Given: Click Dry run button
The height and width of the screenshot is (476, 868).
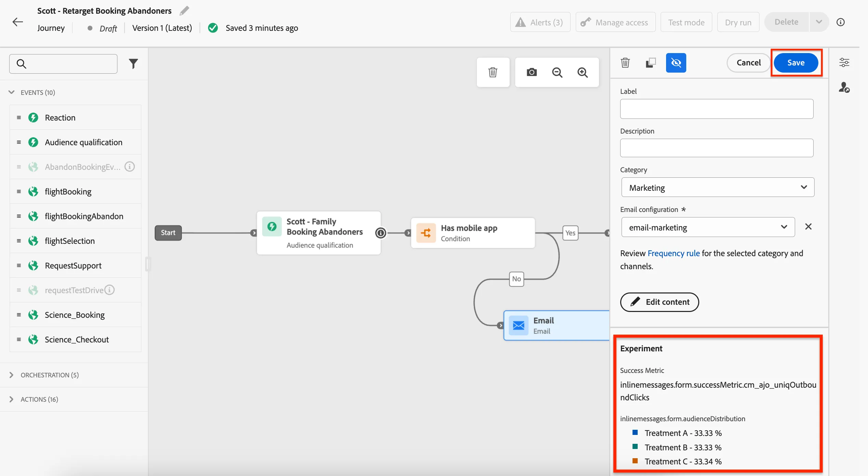Looking at the screenshot, I should [x=738, y=22].
